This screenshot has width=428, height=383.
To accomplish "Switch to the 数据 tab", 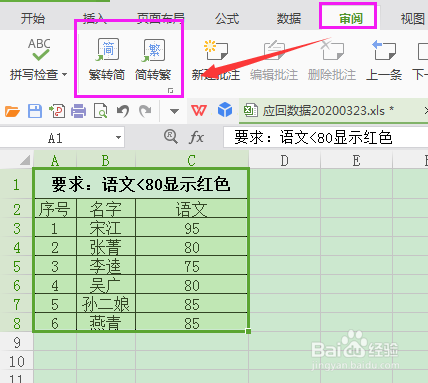I will point(289,18).
